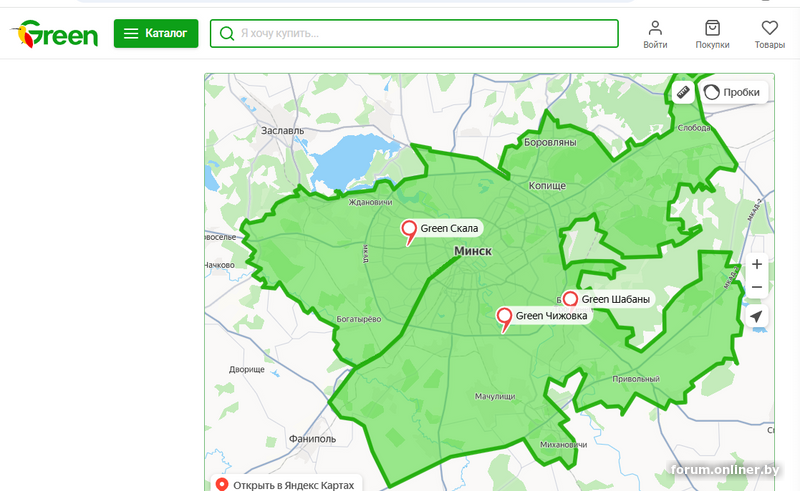
Task: Click the Green Чижовка map pin
Action: pyautogui.click(x=504, y=319)
